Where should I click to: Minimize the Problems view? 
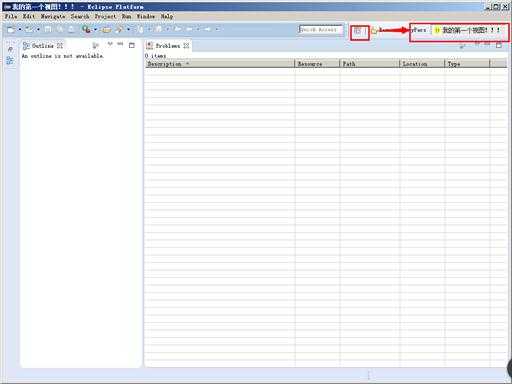[x=487, y=44]
